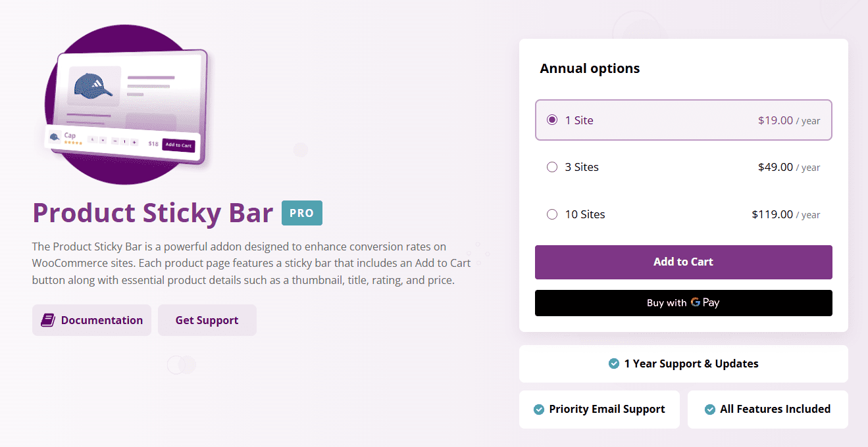Click the quantity value field in sticky bar preview
This screenshot has width=868, height=447.
coord(124,141)
